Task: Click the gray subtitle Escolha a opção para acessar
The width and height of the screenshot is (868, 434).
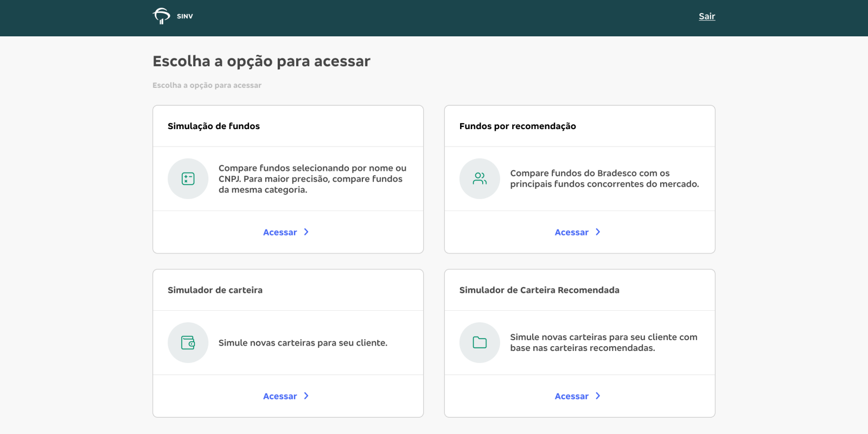Action: (x=207, y=85)
